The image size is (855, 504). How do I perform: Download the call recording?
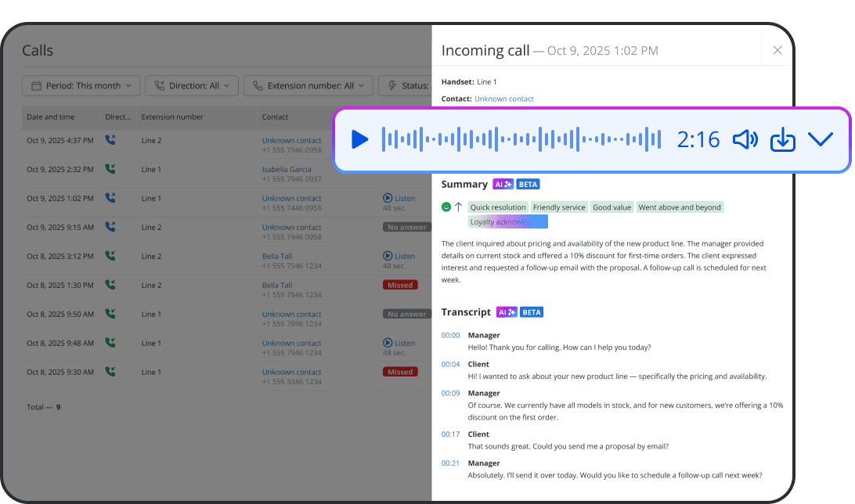(x=782, y=139)
